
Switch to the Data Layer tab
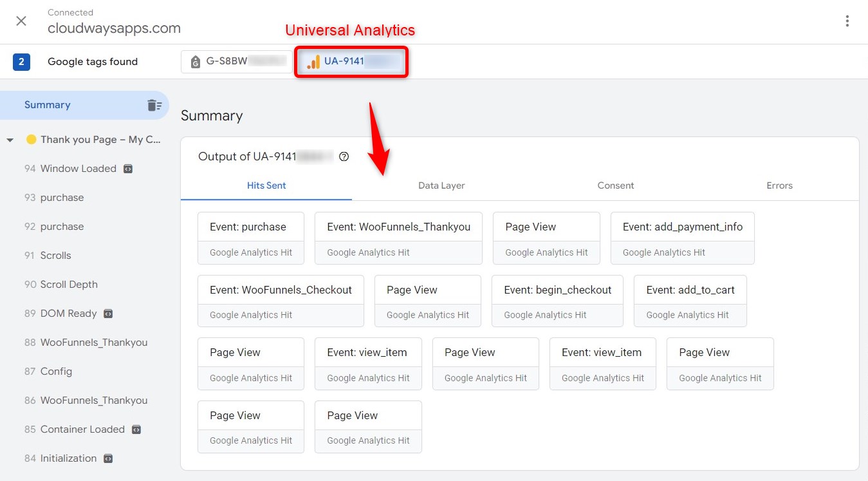pyautogui.click(x=441, y=185)
